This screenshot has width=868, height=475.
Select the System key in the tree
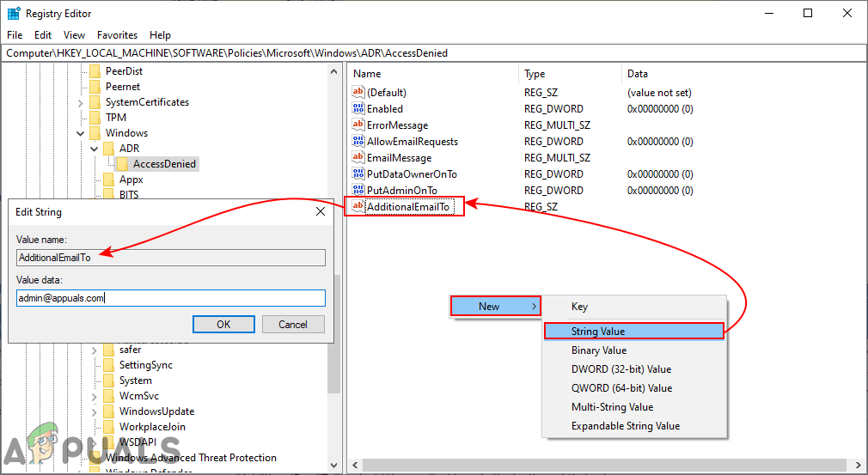(136, 381)
